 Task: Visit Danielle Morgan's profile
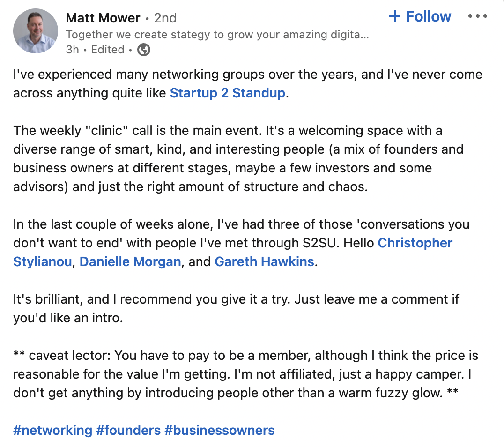pyautogui.click(x=130, y=262)
